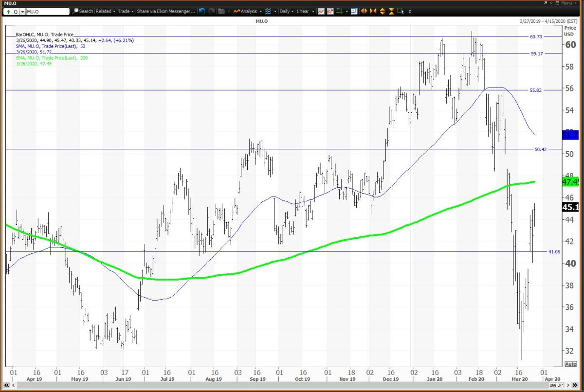The image size is (584, 392).
Task: Open the Daily interval dropdown
Action: pos(286,11)
